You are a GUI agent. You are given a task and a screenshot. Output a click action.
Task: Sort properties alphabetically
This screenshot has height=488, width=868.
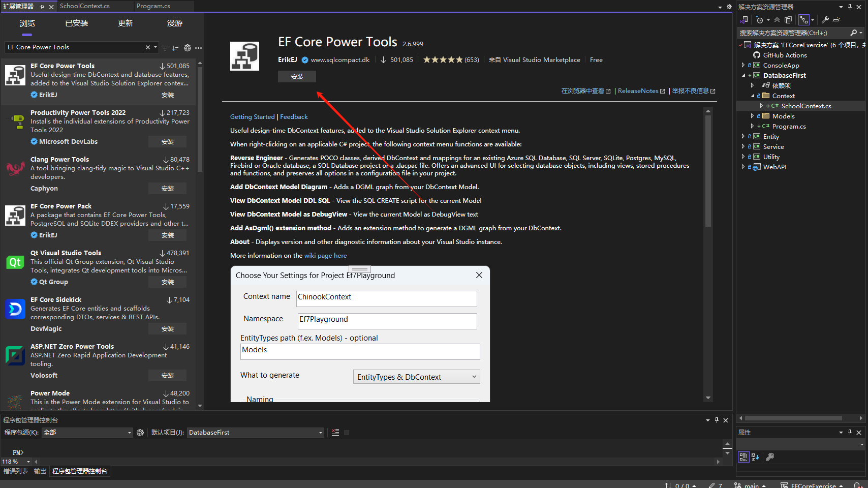755,457
